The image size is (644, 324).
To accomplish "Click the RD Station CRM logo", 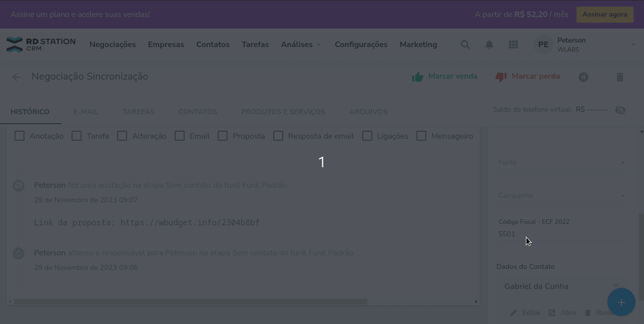I will pyautogui.click(x=41, y=45).
